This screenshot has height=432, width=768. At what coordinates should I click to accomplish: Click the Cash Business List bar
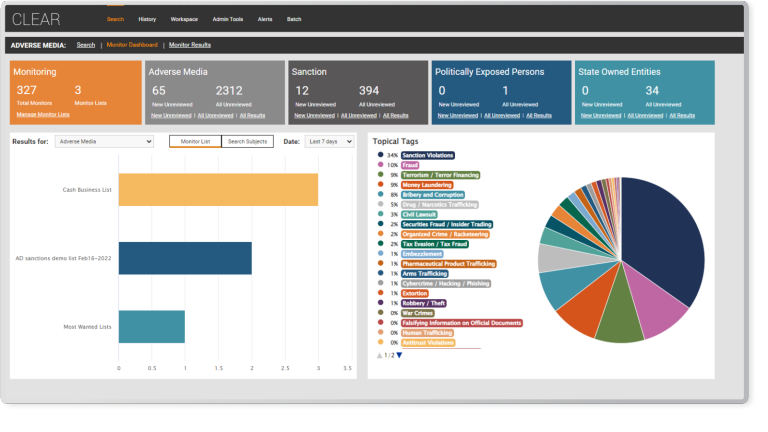coord(218,190)
